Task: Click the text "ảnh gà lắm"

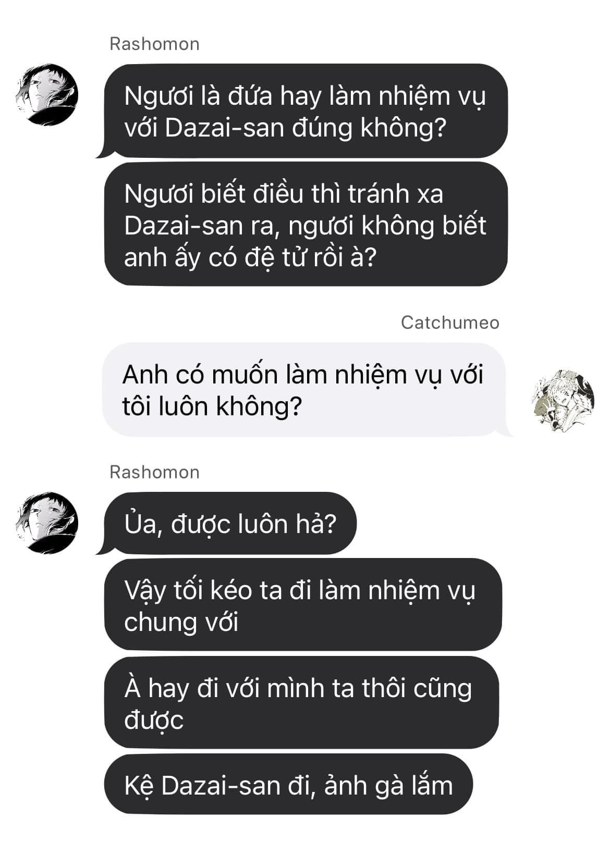Action: click(x=388, y=785)
